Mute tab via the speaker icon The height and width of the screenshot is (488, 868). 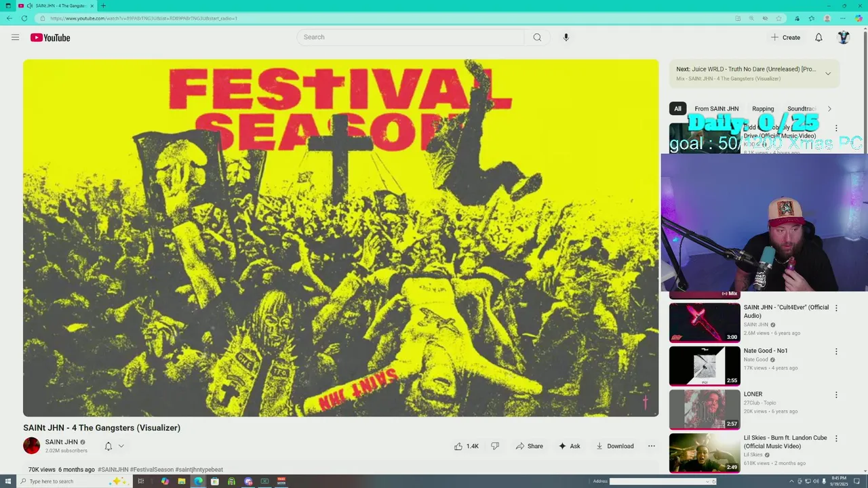tap(30, 5)
